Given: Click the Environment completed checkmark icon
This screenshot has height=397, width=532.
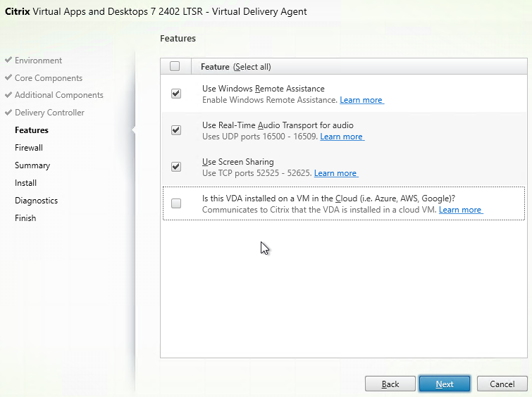Looking at the screenshot, I should tap(8, 60).
